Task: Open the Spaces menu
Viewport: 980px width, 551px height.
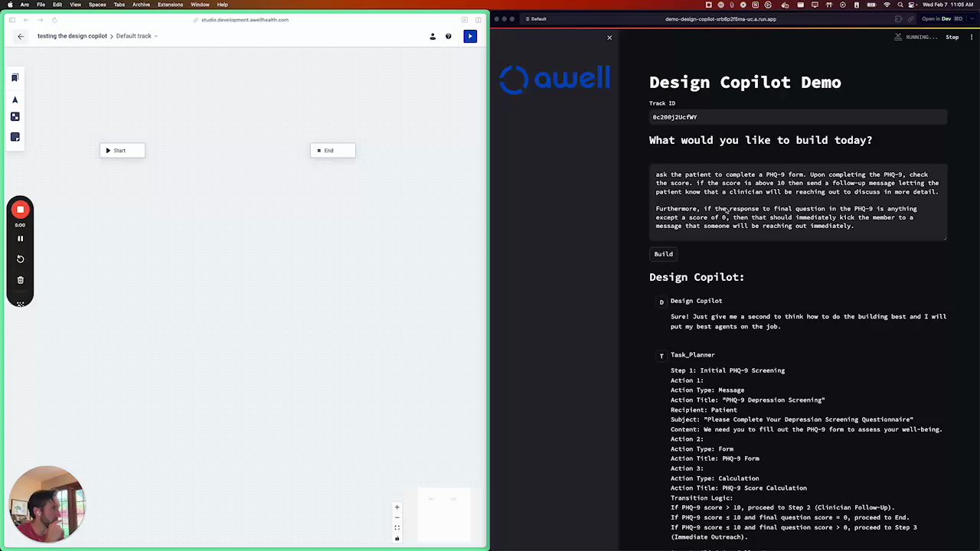Action: [97, 5]
